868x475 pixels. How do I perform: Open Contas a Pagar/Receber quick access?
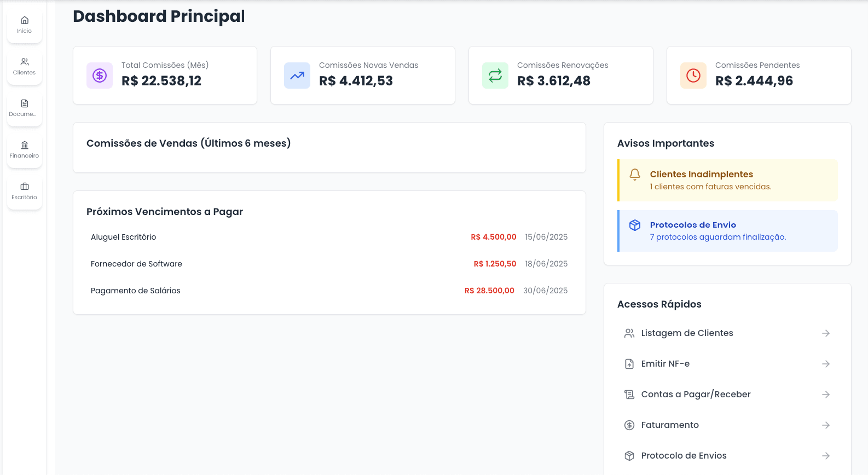(696, 395)
